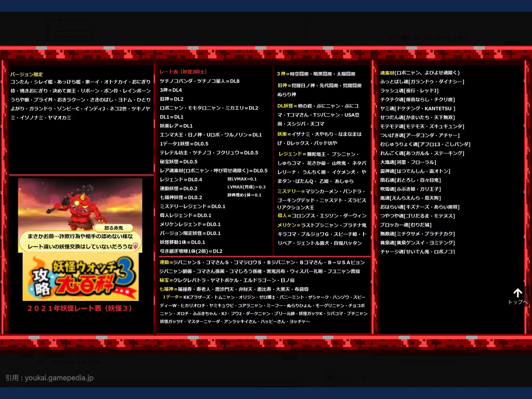Click the 秘宝妖怪=DL0.5 line
This screenshot has width=532, height=399.
click(178, 162)
